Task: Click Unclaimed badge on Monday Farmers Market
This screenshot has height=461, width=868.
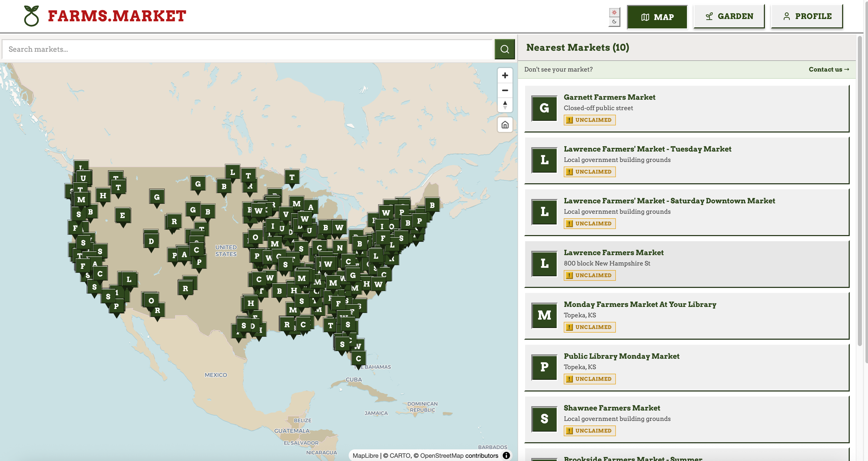Action: (590, 327)
